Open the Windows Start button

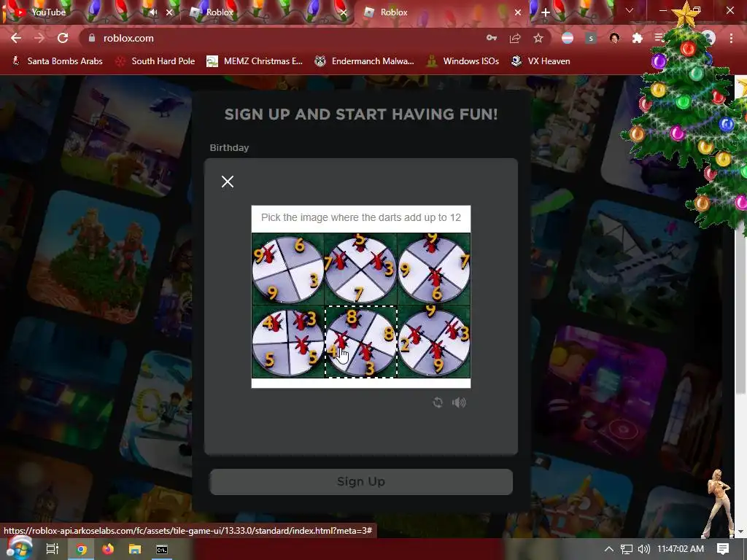[x=18, y=548]
